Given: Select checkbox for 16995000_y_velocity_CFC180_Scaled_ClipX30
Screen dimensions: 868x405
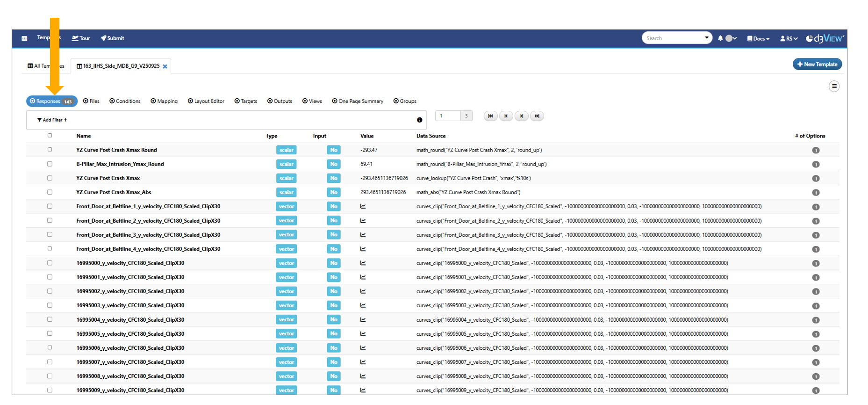Looking at the screenshot, I should [x=50, y=263].
